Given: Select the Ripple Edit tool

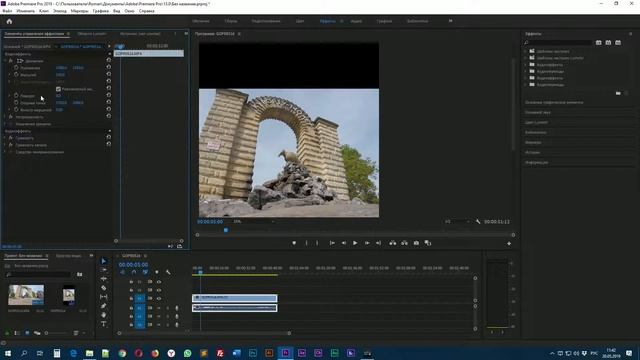Looking at the screenshot, I should [104, 279].
